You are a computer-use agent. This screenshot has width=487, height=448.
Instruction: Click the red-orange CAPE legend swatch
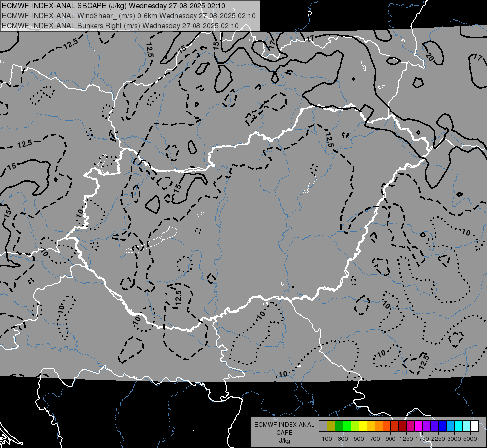coord(387,426)
